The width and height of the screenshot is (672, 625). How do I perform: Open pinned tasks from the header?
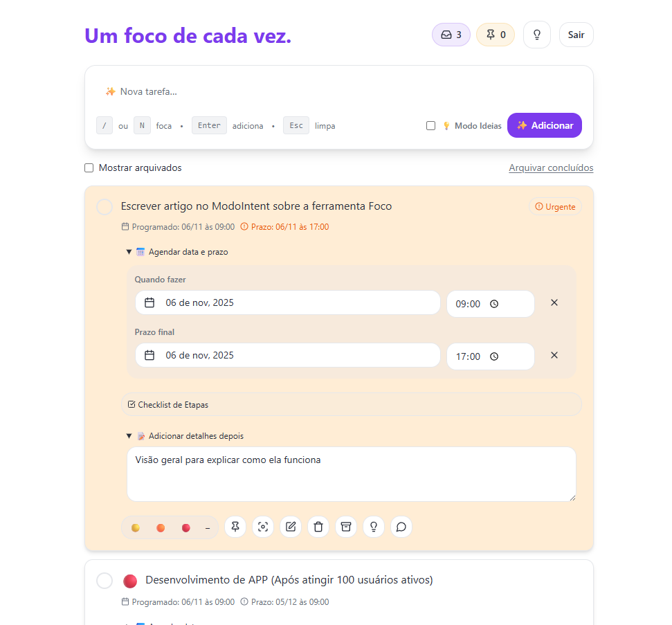[x=496, y=34]
